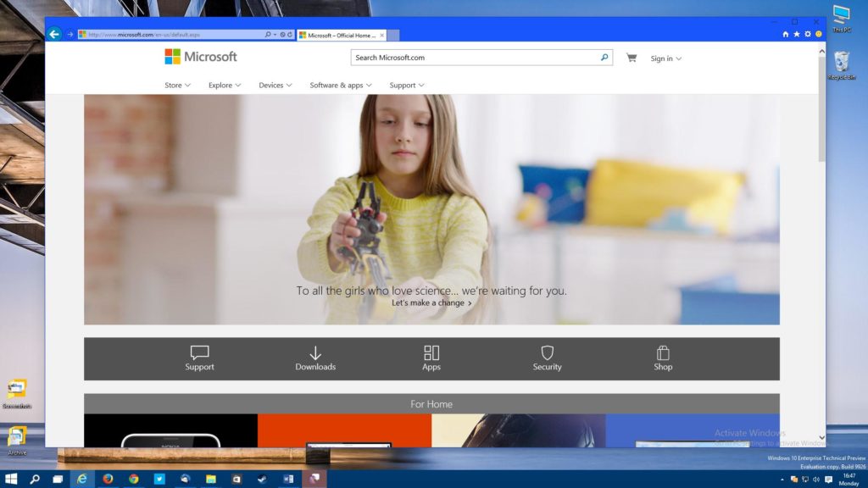
Task: Open the volume icon in system tray
Action: 816,480
